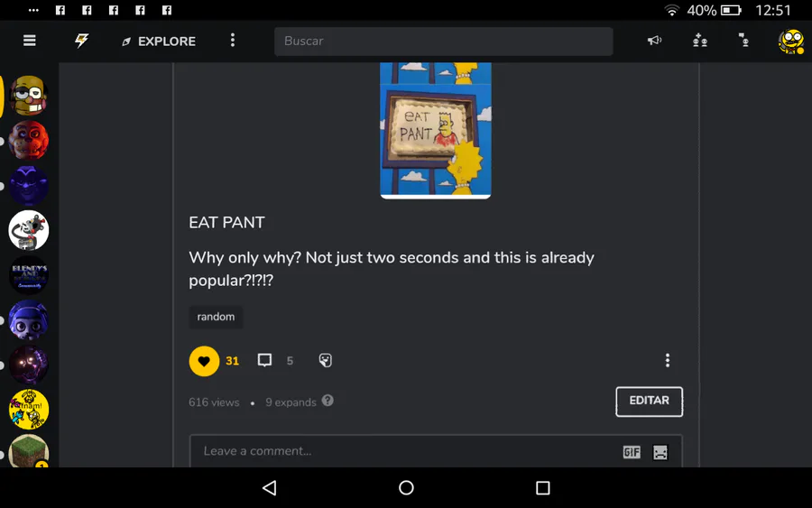
Task: Open the yellow cartoon community icon in sidebar
Action: coord(29,410)
